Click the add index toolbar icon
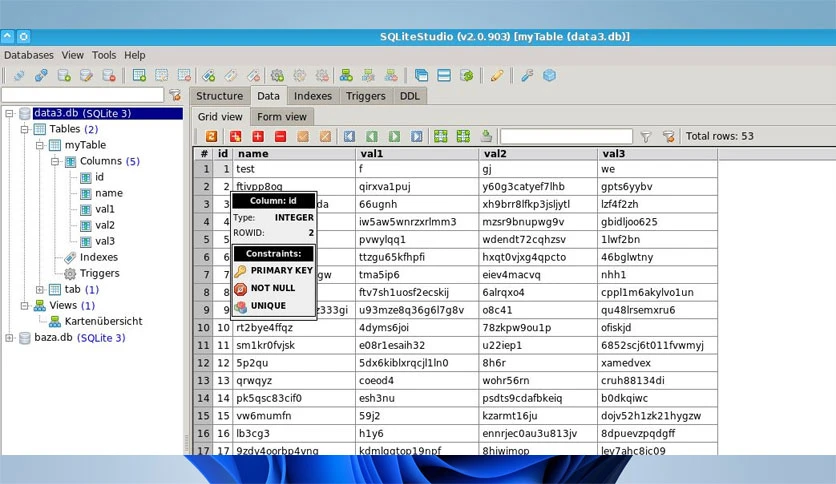Viewport: 836px width, 484px height. 208,76
